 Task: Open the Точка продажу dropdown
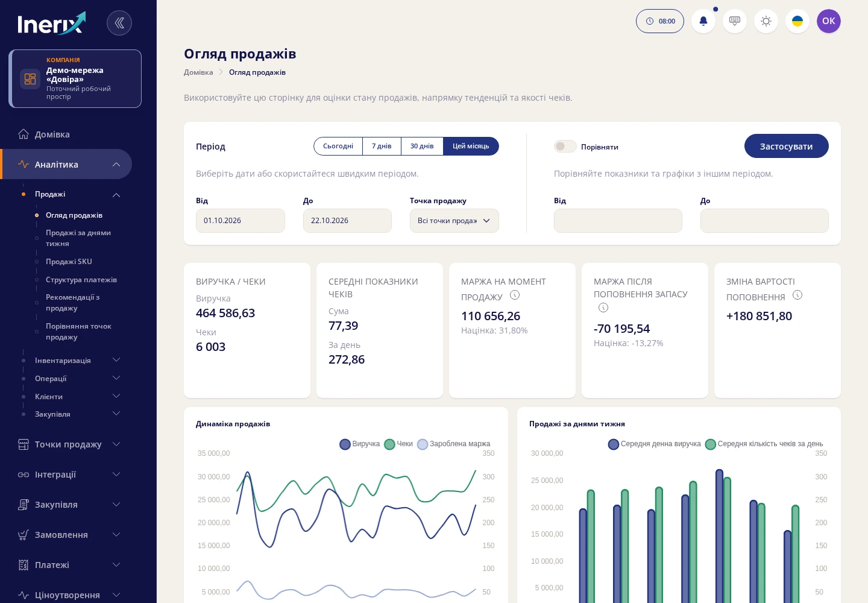tap(454, 221)
